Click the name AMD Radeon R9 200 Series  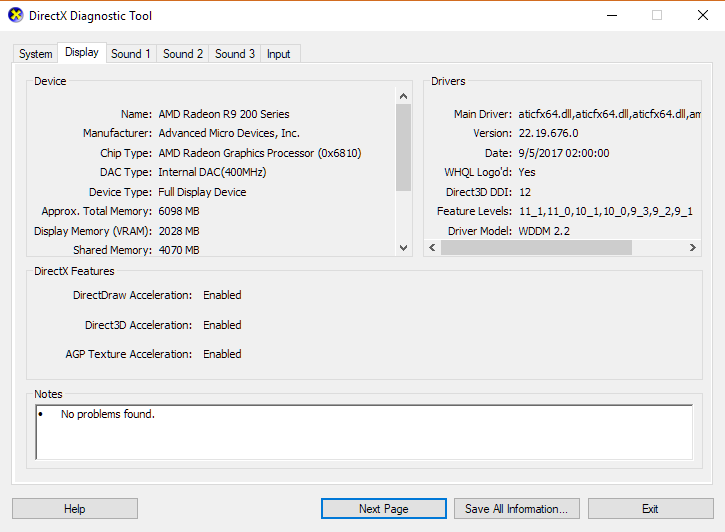click(224, 114)
